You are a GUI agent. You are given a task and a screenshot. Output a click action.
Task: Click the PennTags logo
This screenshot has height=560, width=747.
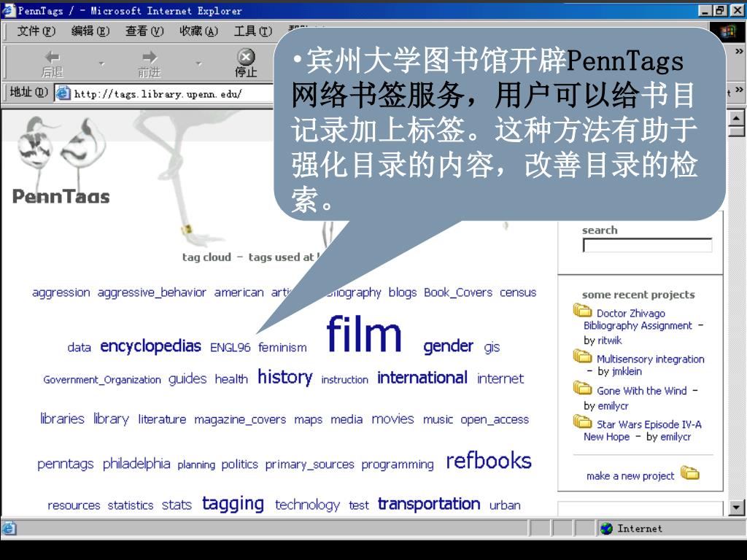coord(61,196)
